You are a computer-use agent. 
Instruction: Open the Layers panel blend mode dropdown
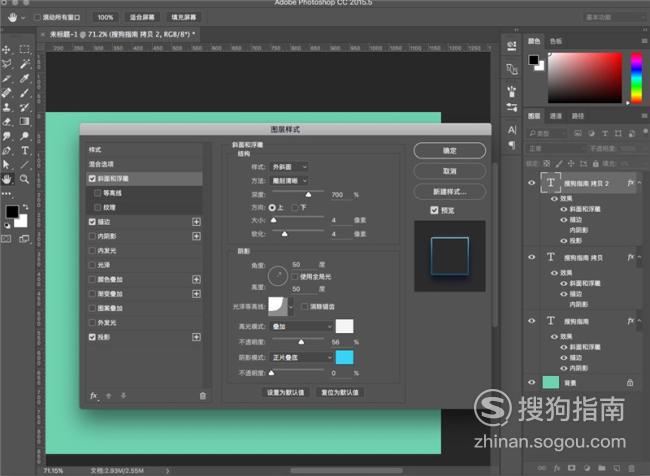tap(555, 148)
